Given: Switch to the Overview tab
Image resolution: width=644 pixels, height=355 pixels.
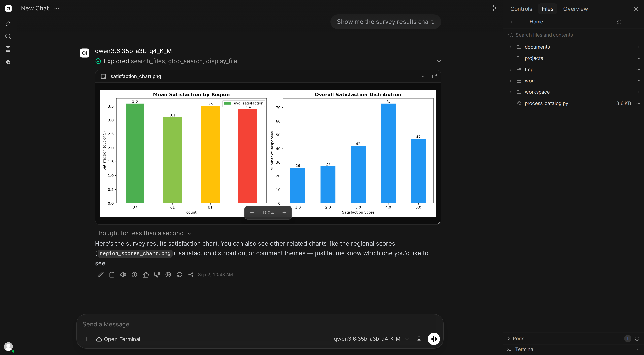Looking at the screenshot, I should click(x=576, y=9).
